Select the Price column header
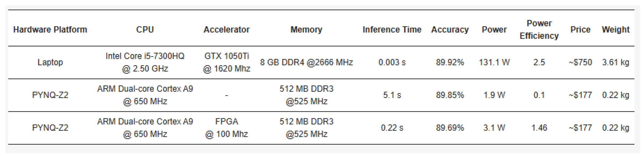The width and height of the screenshot is (644, 157). [x=580, y=30]
